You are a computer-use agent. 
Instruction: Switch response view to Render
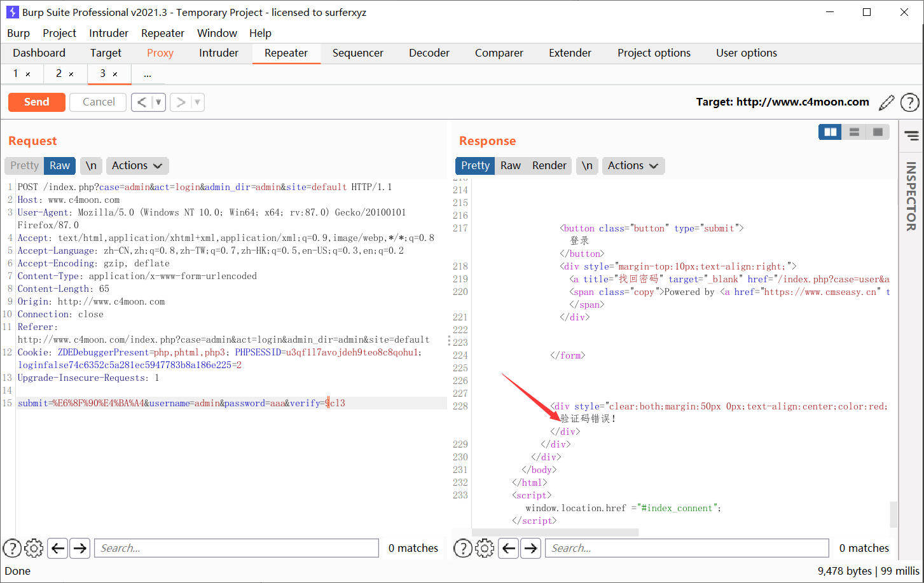pyautogui.click(x=549, y=166)
